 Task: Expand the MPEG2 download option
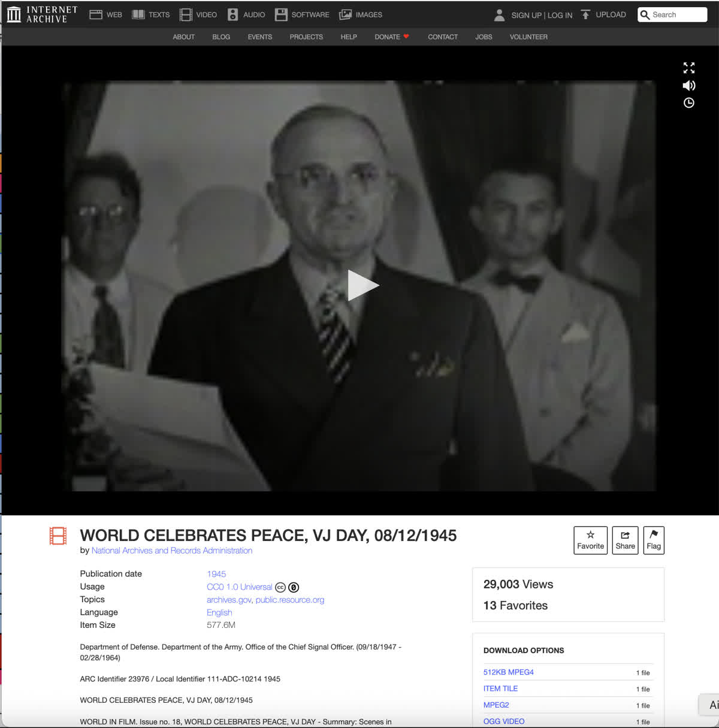[496, 705]
